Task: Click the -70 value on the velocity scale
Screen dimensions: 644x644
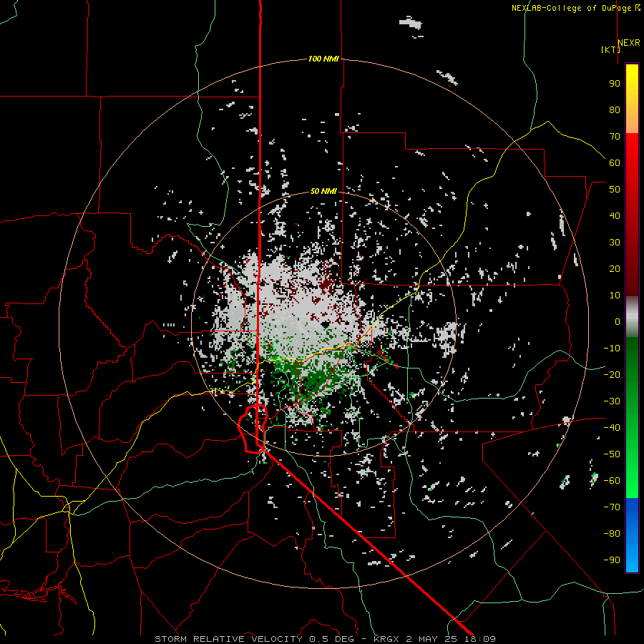Action: point(612,507)
